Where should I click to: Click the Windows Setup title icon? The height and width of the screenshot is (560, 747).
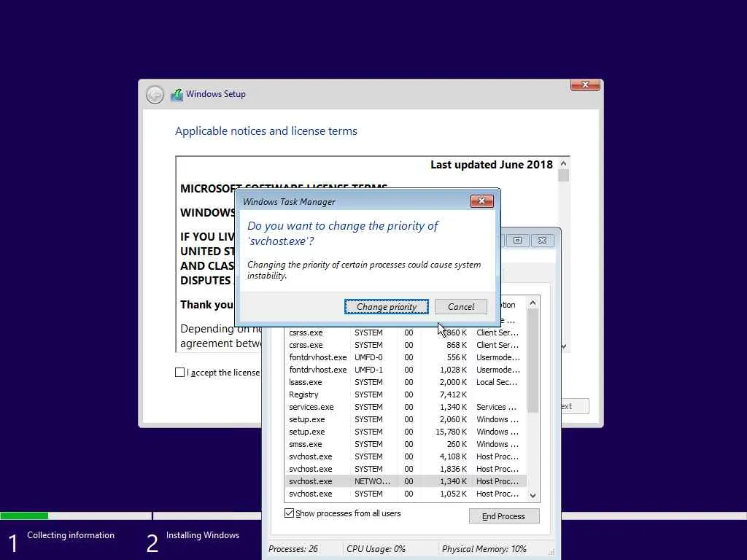[177, 95]
